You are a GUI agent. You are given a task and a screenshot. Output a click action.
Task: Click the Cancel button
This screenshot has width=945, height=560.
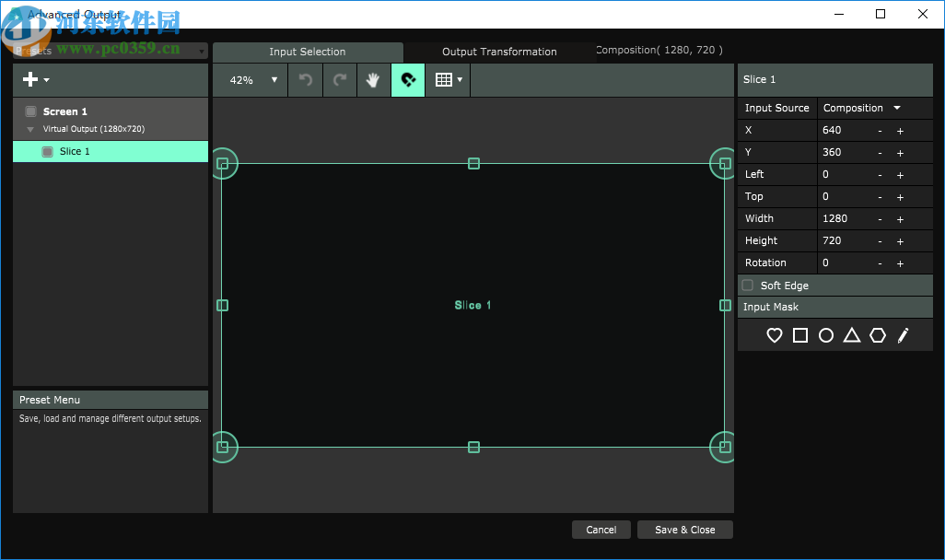coord(601,530)
